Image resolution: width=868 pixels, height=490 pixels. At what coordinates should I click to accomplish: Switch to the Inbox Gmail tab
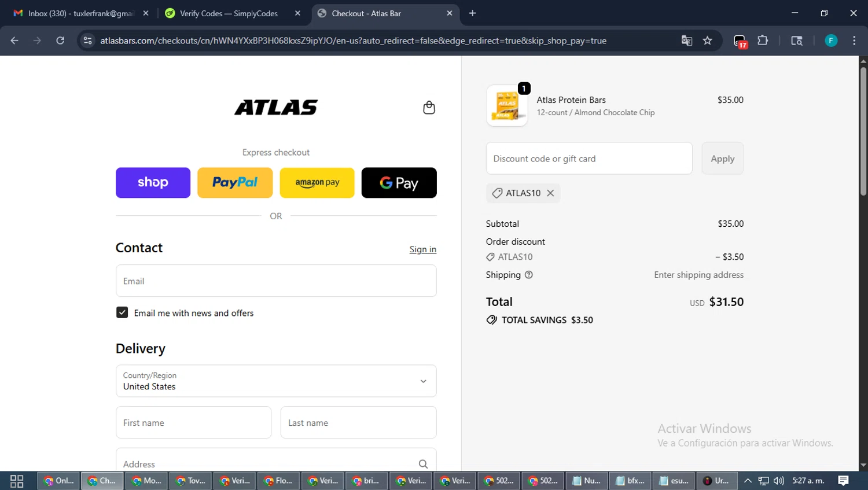(x=81, y=13)
